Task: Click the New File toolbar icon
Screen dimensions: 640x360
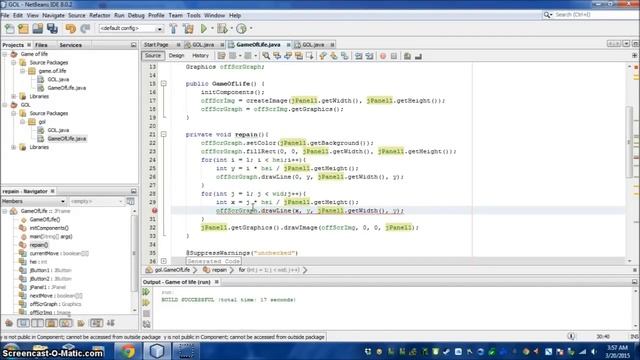Action: tap(9, 29)
